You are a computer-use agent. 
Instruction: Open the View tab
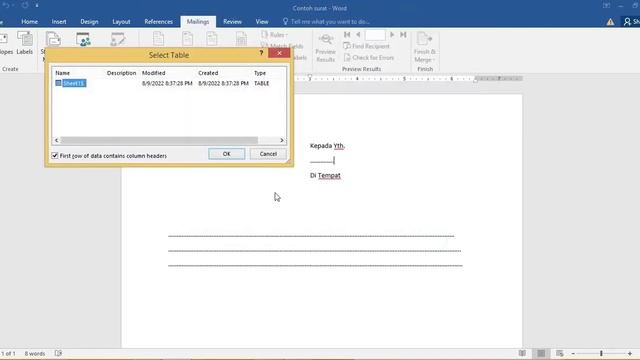click(x=262, y=22)
